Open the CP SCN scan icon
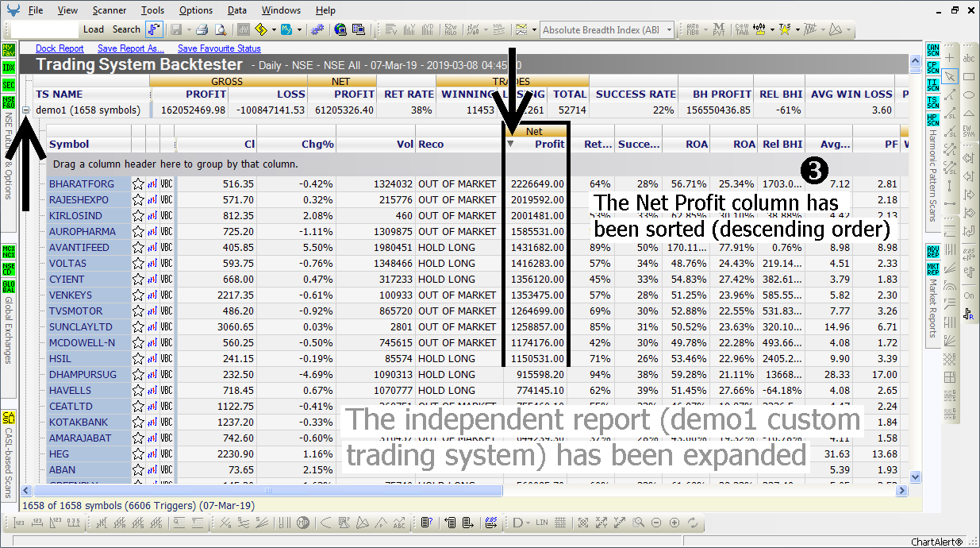 click(932, 68)
